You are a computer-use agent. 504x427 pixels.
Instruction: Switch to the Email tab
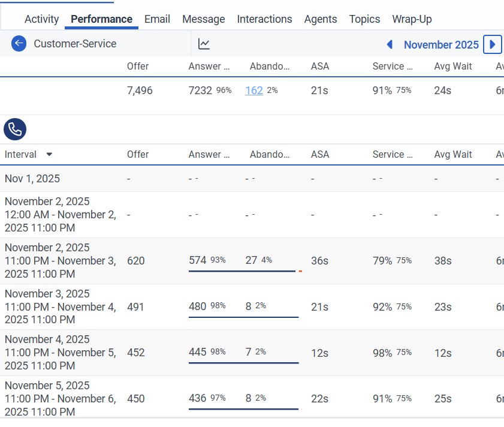pos(157,19)
